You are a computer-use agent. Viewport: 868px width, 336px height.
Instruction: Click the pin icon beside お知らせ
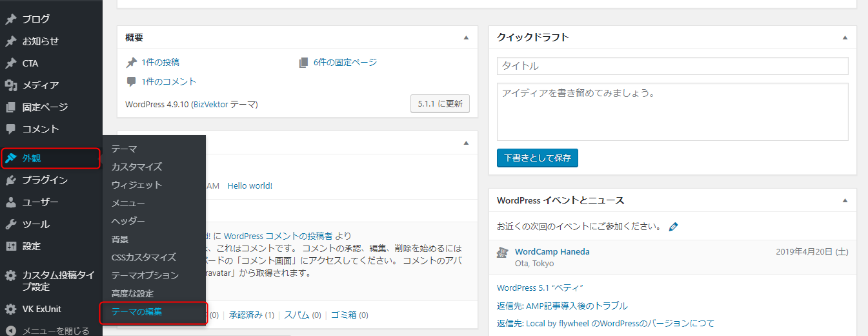10,41
